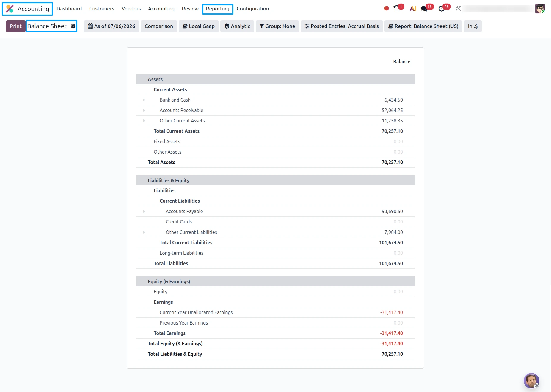Open the Group: None filter
This screenshot has height=392, width=551.
(277, 26)
